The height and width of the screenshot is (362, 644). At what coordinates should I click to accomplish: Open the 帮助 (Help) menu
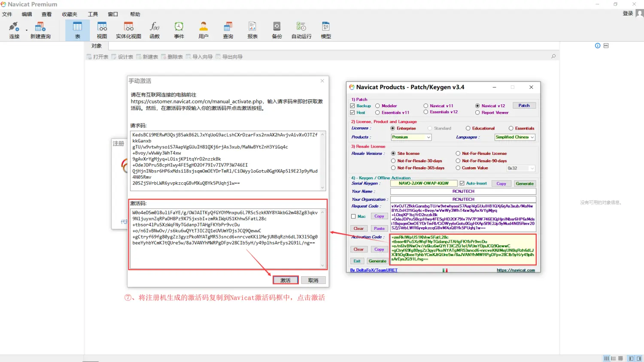(x=135, y=14)
